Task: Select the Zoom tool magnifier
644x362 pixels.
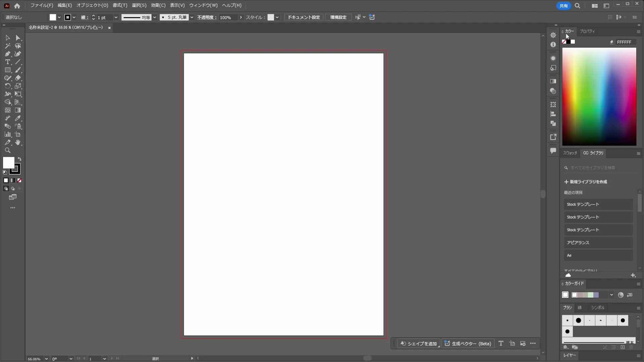Action: (x=8, y=150)
